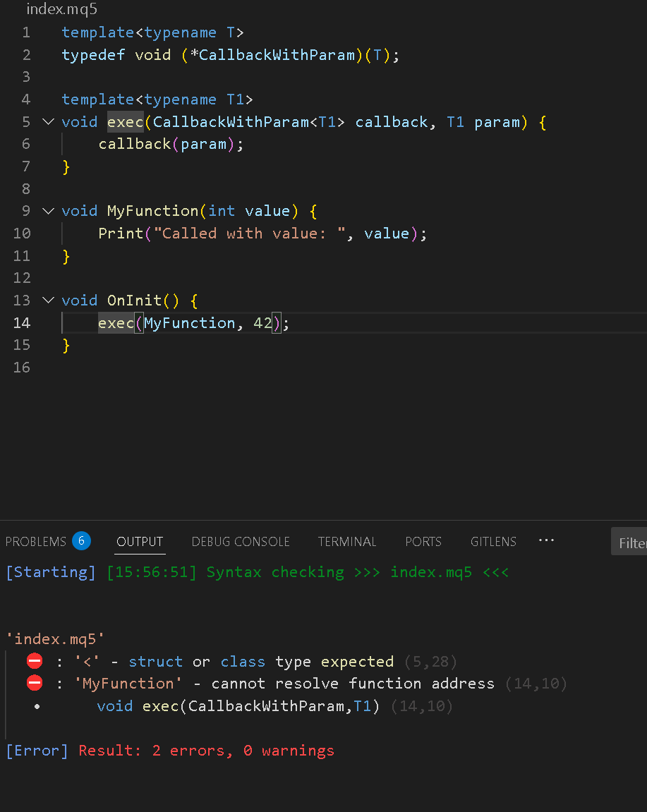Viewport: 647px width, 812px height.
Task: Collapse the OnInit fold chevron
Action: pyautogui.click(x=48, y=301)
